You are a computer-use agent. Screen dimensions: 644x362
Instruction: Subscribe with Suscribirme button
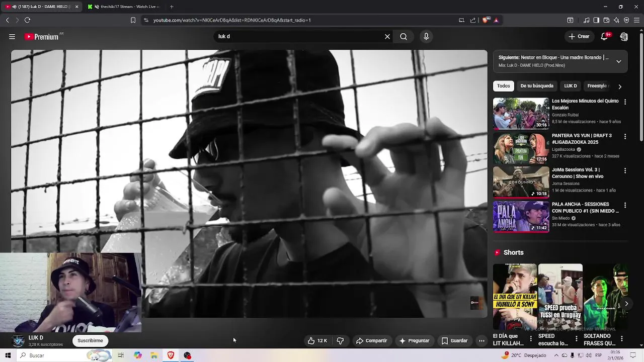click(90, 341)
